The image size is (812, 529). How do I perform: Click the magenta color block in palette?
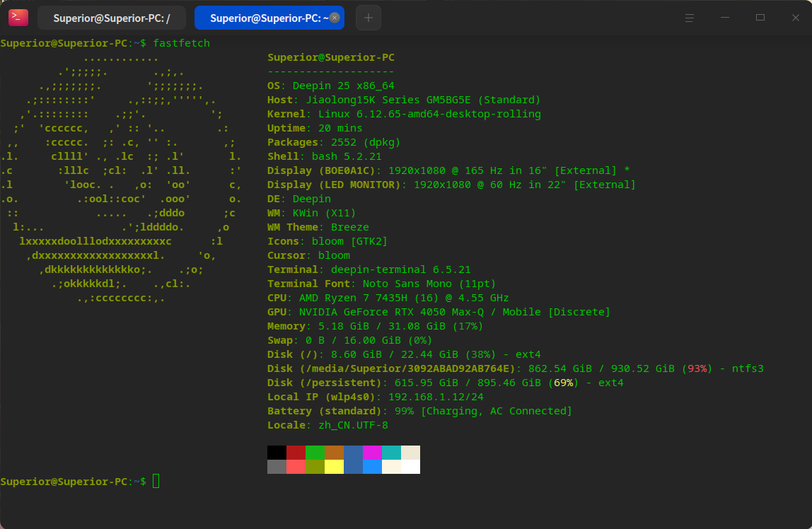tap(372, 453)
